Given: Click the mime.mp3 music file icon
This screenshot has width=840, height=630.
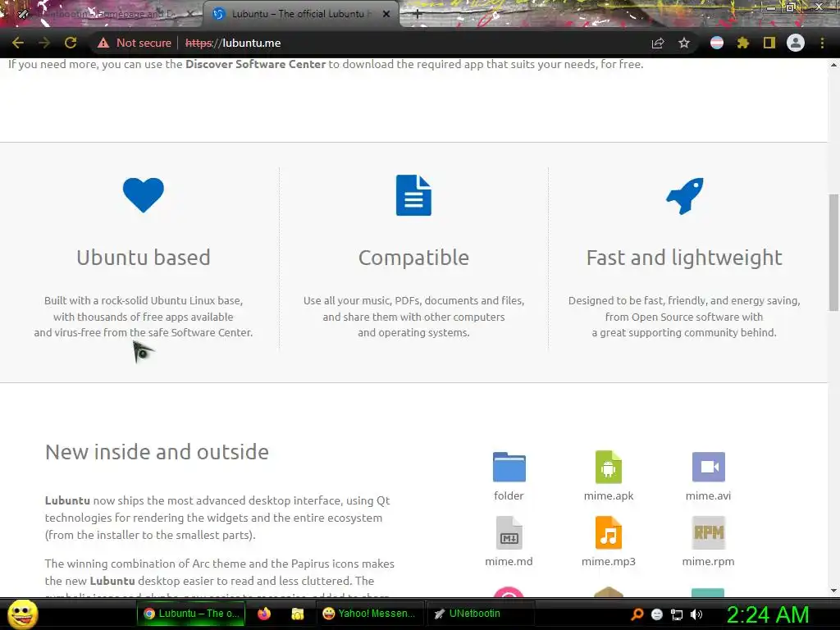Looking at the screenshot, I should (x=609, y=533).
